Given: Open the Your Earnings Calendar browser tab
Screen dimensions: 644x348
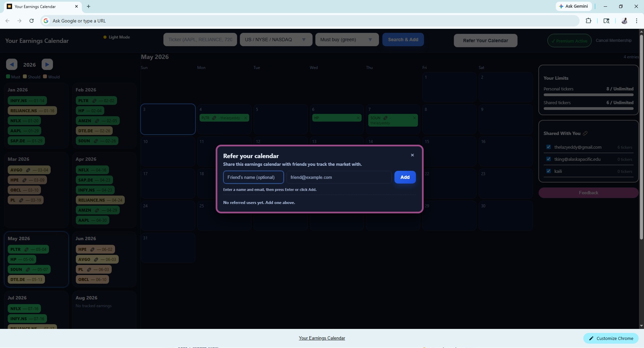Looking at the screenshot, I should point(42,6).
